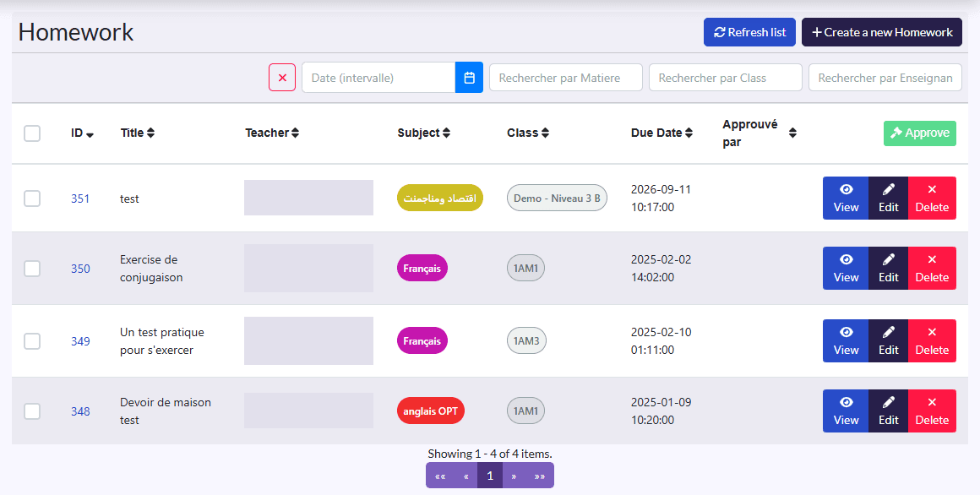Screen dimensions: 980x495
Task: Check the box for homework 351
Action: 32,199
